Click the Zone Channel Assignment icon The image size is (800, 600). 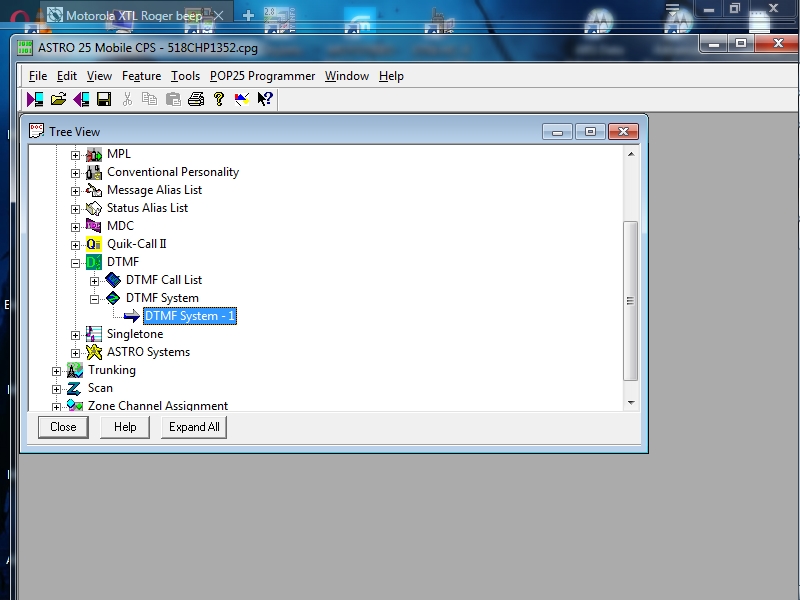(x=75, y=406)
